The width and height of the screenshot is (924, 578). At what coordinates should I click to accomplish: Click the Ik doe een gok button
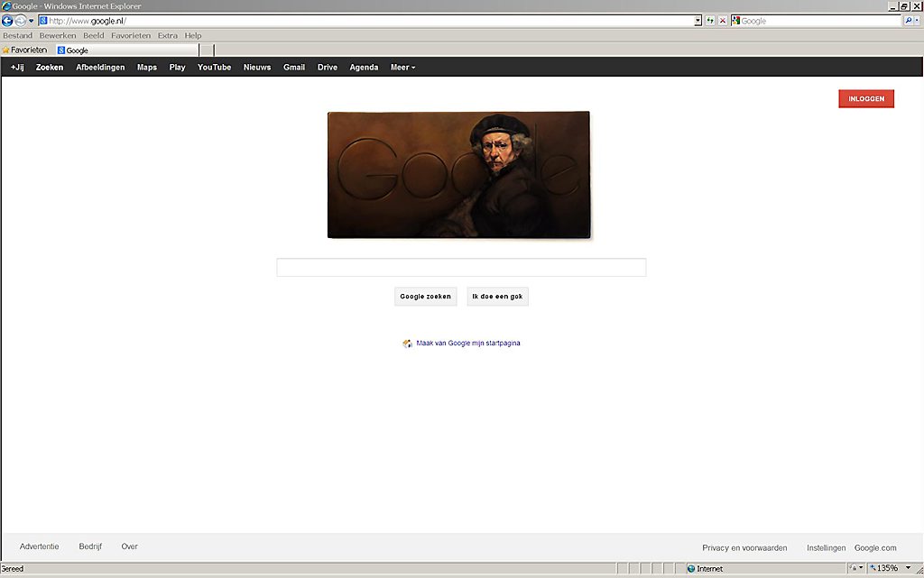coord(497,297)
